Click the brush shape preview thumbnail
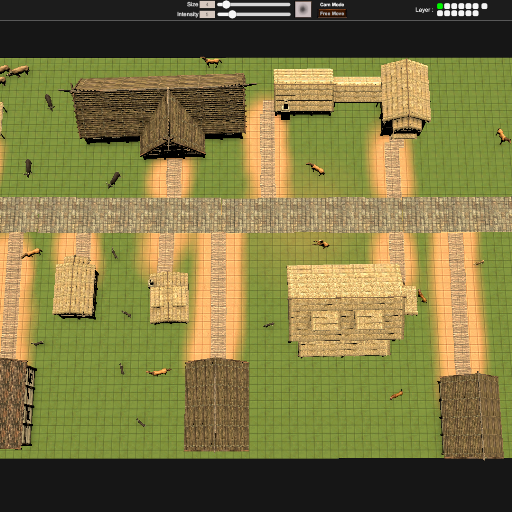Viewport: 512px width, 512px height. 303,9
